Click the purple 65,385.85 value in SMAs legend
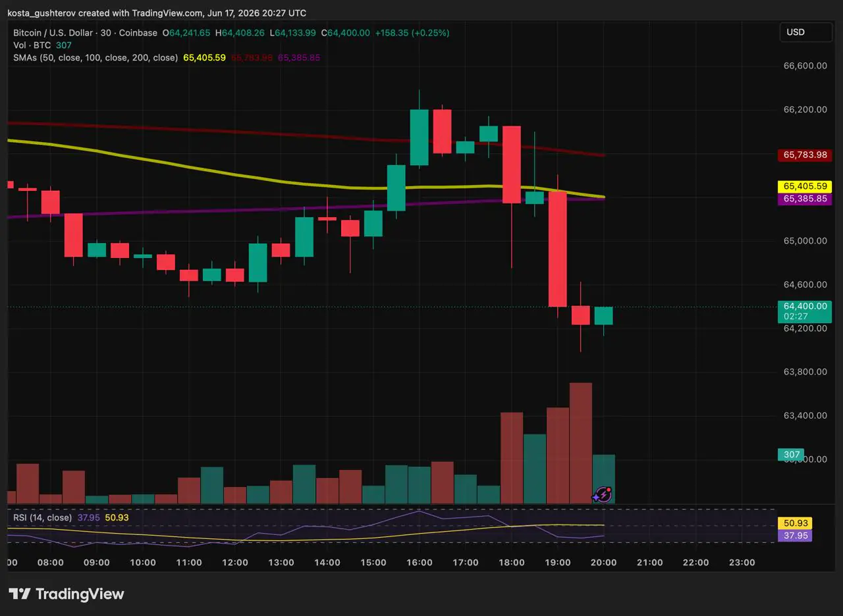 tap(299, 58)
